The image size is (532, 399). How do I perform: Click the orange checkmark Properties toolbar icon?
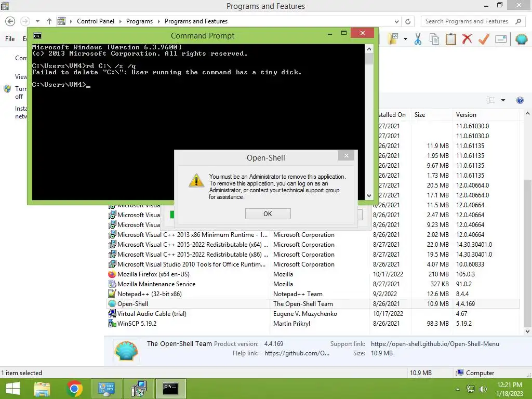coord(484,39)
